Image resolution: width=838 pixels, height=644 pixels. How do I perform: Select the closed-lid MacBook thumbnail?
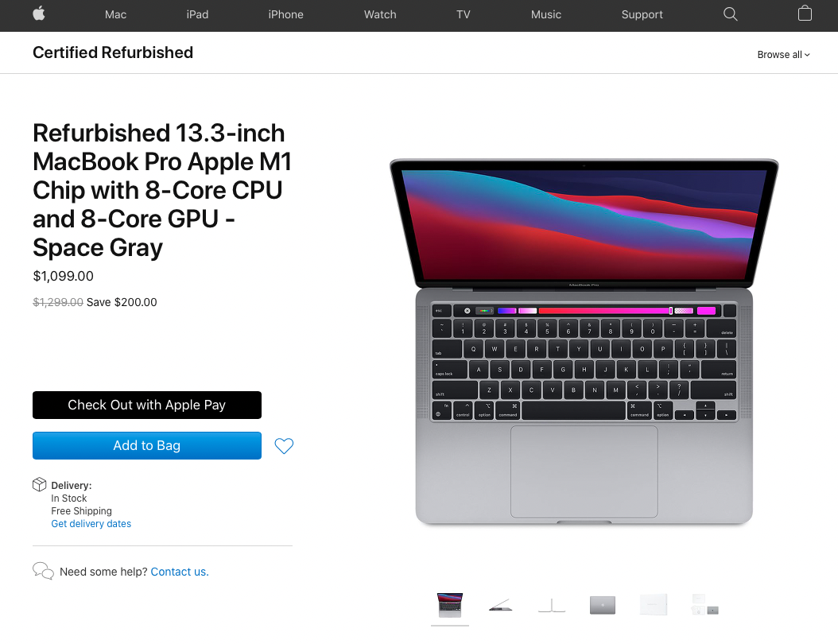pyautogui.click(x=603, y=606)
